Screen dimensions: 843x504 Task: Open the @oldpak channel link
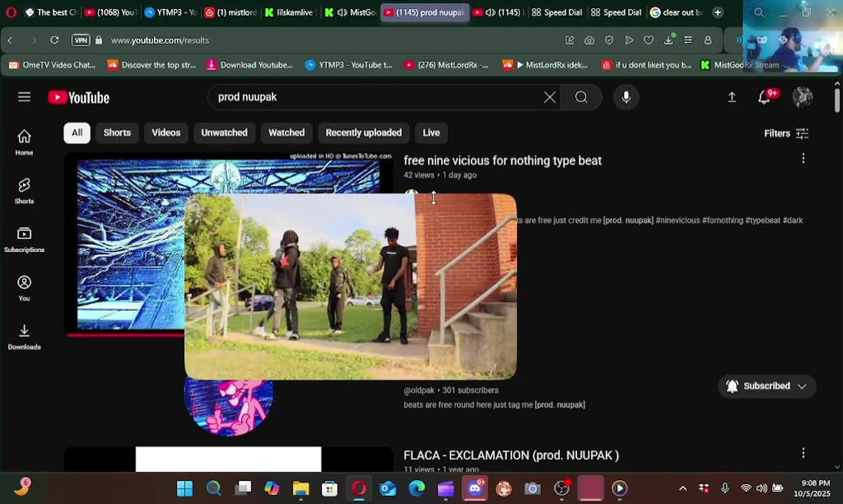(x=419, y=390)
